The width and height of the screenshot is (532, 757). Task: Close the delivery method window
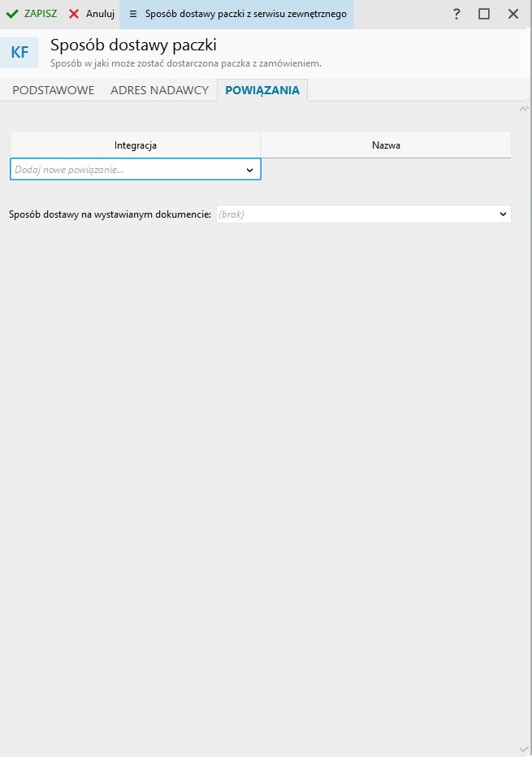click(x=513, y=14)
